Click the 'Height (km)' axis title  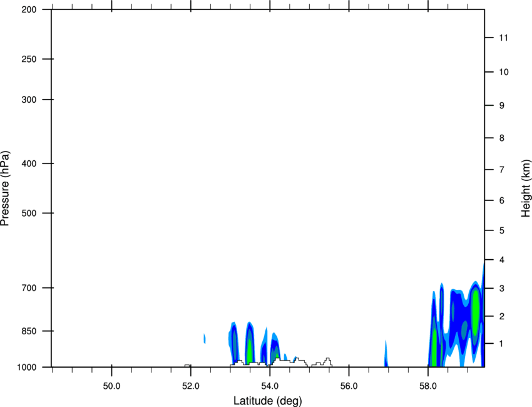tap(526, 188)
